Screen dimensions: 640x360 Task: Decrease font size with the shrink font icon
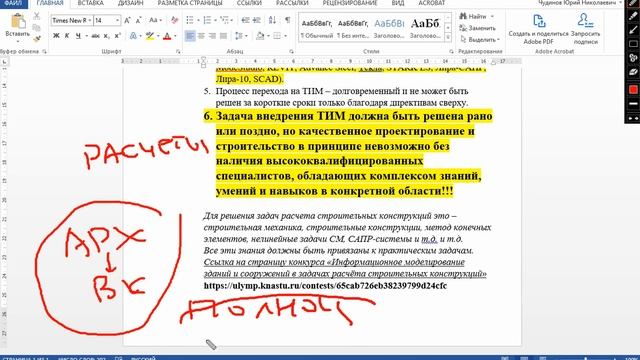point(139,20)
